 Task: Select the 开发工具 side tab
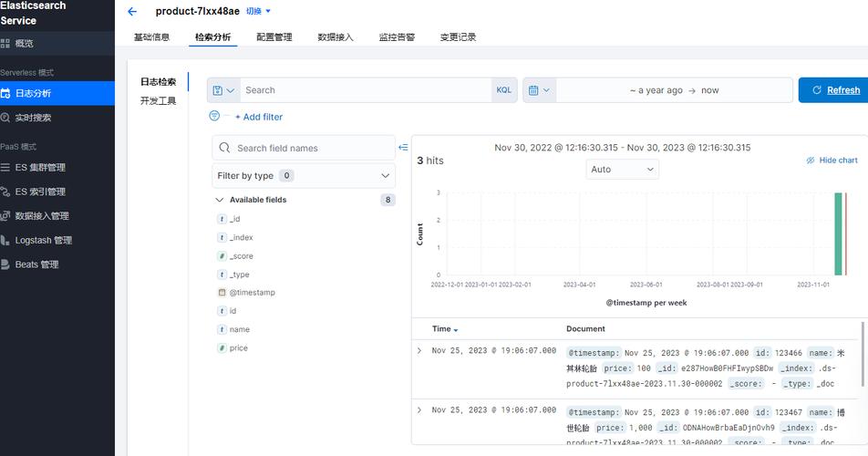(159, 100)
